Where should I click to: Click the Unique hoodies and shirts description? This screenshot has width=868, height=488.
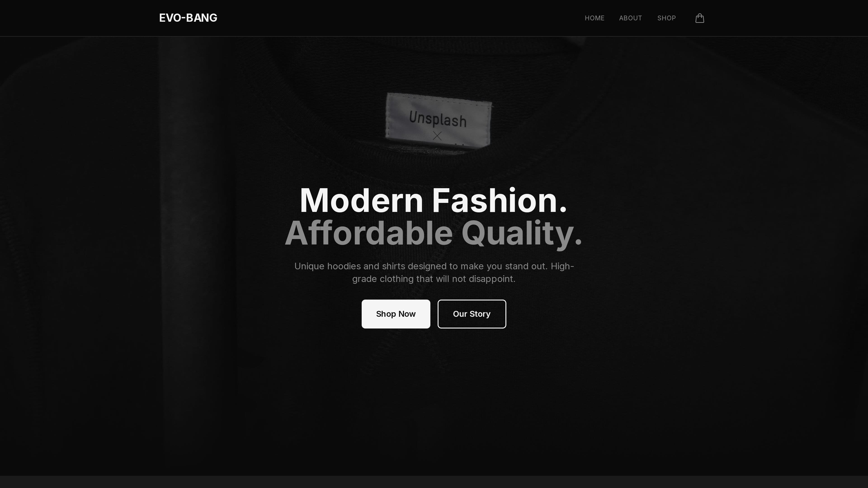(x=434, y=272)
